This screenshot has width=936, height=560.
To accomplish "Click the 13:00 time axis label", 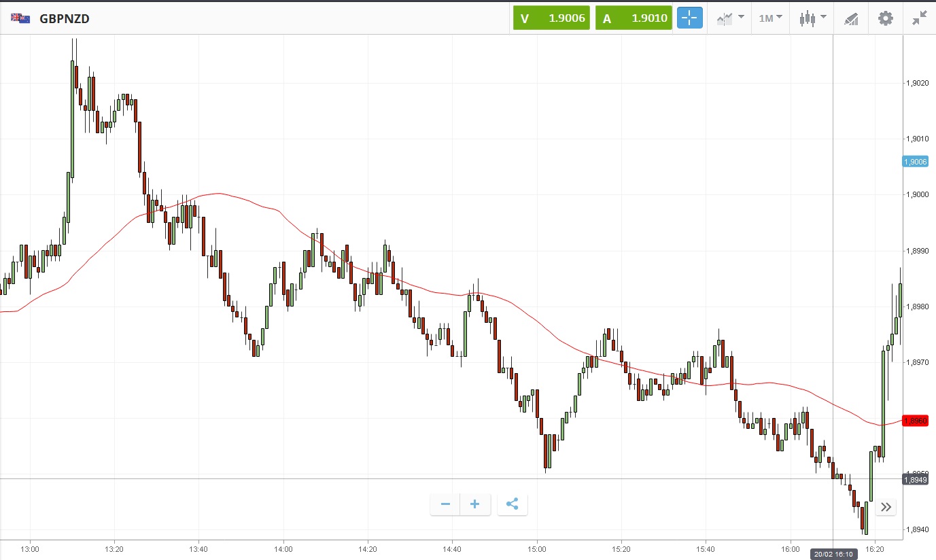I will tap(30, 549).
